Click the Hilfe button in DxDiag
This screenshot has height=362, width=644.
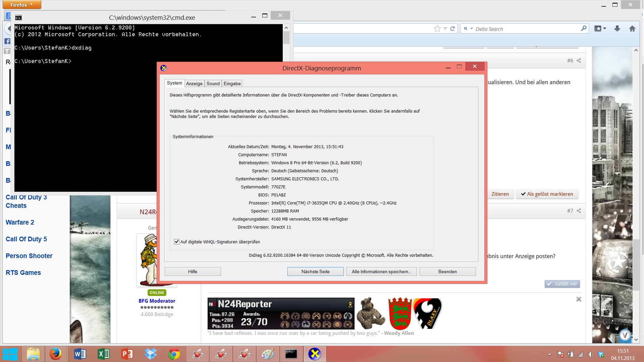pos(193,271)
